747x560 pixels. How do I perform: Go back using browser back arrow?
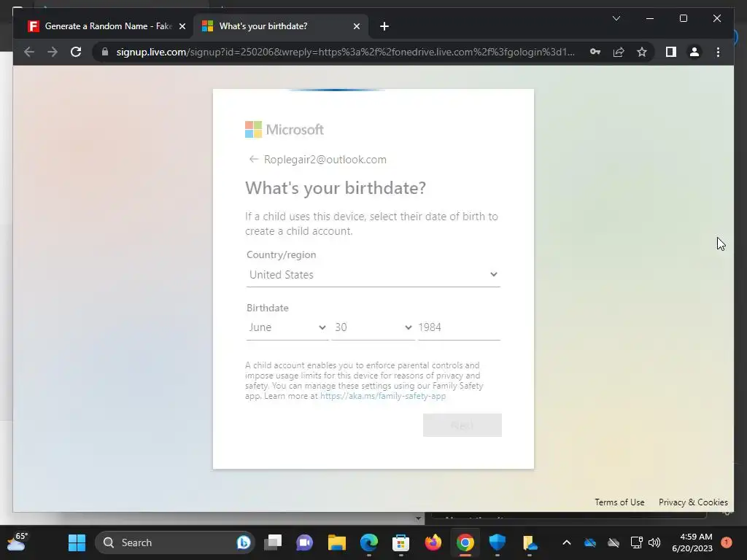(x=29, y=52)
